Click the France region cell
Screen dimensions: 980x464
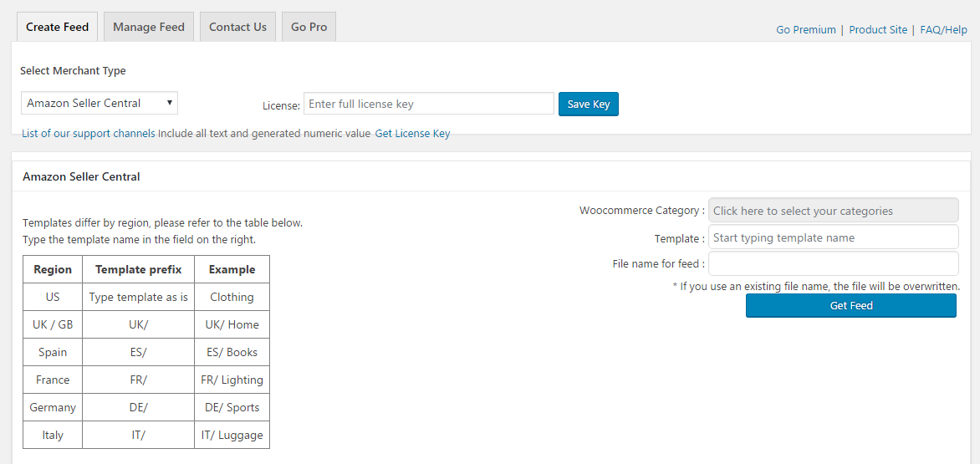coord(53,379)
